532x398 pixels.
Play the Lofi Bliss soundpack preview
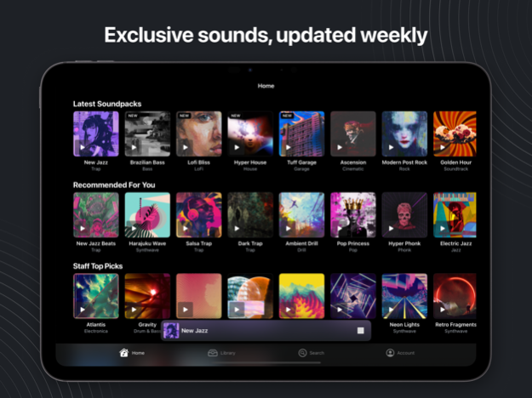pos(186,147)
